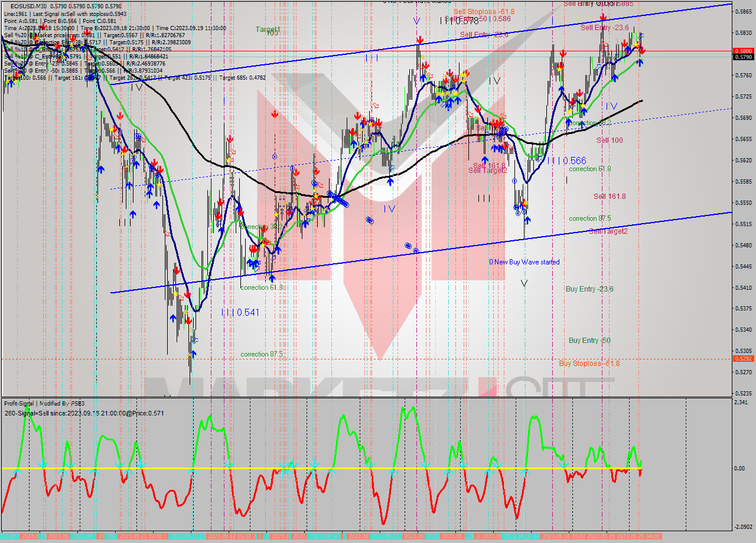Screen dimensions: 756x543
Task: Click the 0.5235 value on price axis
Action: point(743,393)
